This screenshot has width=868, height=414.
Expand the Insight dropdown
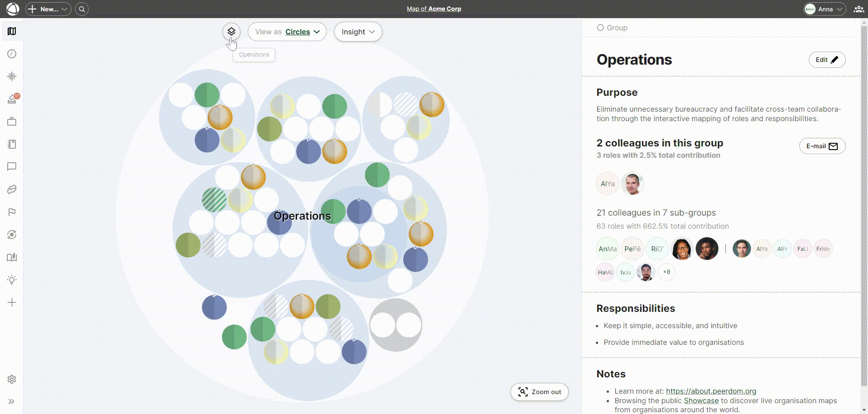point(358,32)
